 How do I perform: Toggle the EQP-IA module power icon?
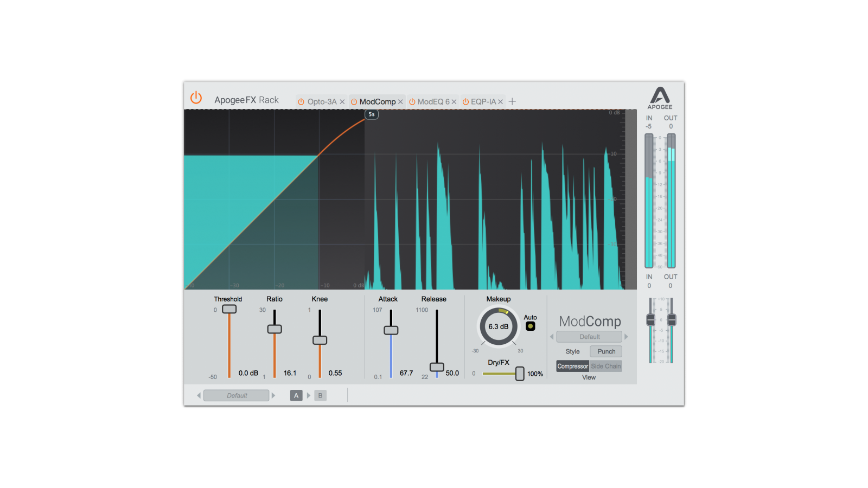click(465, 101)
